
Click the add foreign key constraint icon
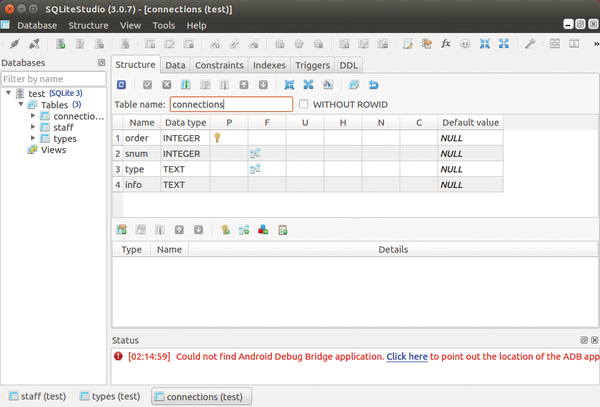tap(244, 229)
